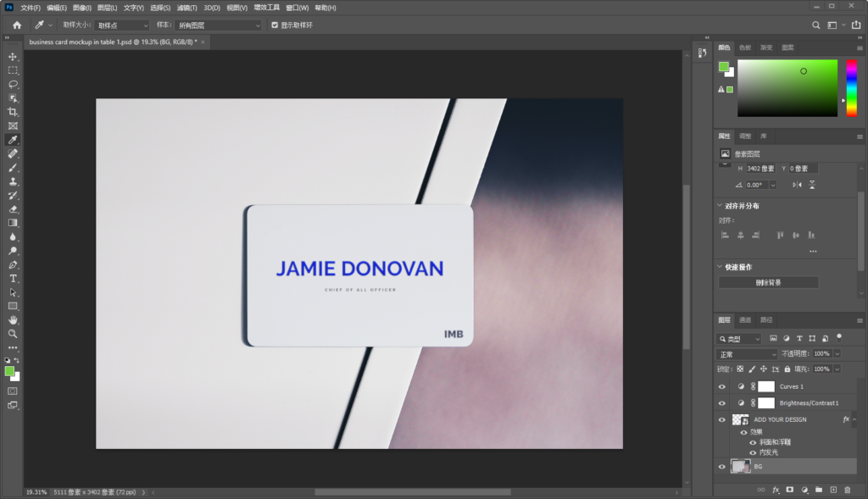Open the File menu
Image resolution: width=868 pixels, height=499 pixels.
tap(31, 8)
